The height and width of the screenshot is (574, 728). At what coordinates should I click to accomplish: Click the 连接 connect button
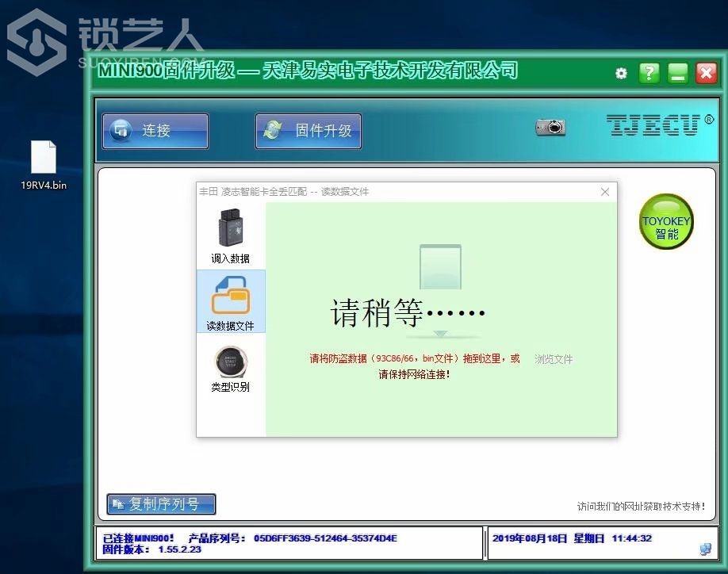coord(155,131)
